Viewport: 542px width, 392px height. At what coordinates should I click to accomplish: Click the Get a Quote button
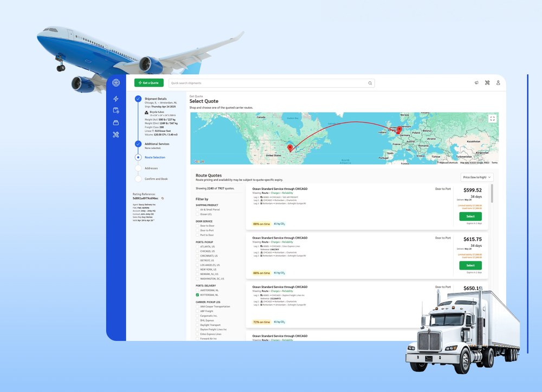[149, 83]
